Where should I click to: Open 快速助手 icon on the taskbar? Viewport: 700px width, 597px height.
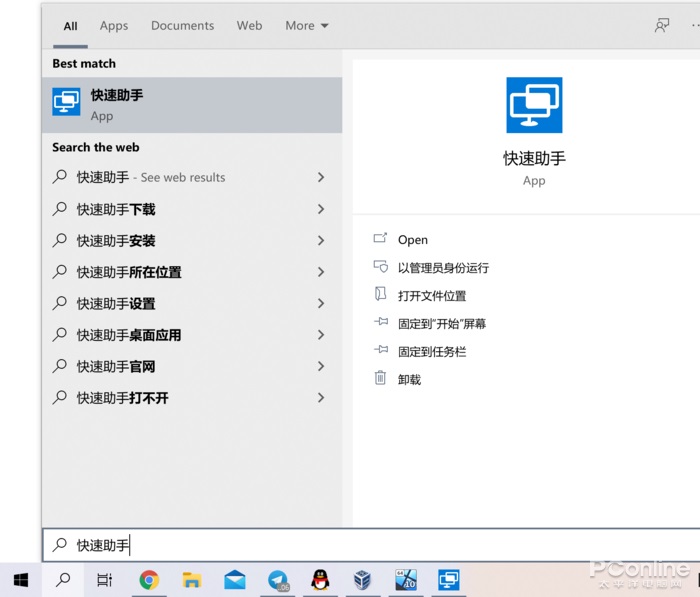coord(449,580)
